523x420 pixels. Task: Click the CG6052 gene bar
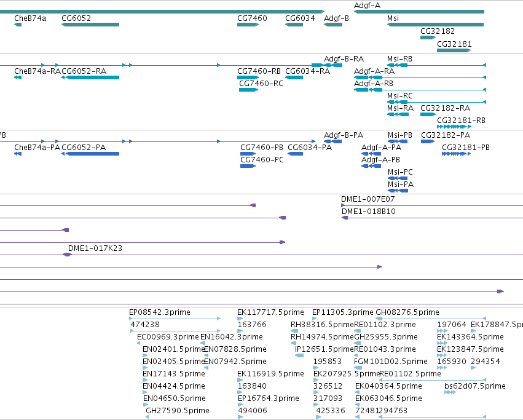pos(90,25)
